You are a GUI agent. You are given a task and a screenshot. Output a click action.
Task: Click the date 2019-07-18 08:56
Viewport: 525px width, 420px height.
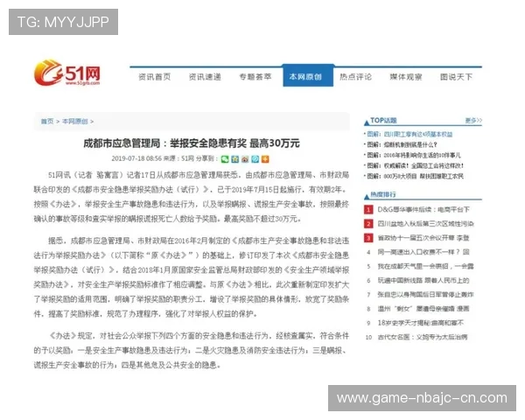click(x=136, y=158)
